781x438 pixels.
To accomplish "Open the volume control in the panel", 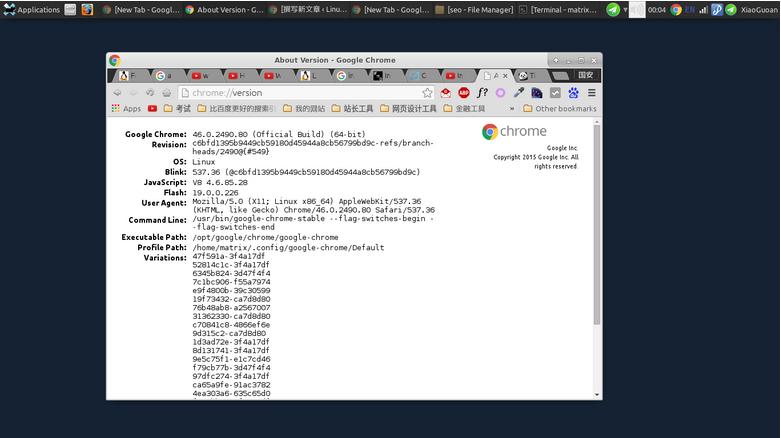I will (x=637, y=9).
